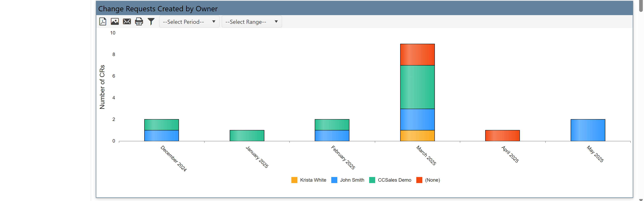Screen dimensions: 644x201
Task: Click the Change Requests Created by Owner title
Action: point(158,8)
